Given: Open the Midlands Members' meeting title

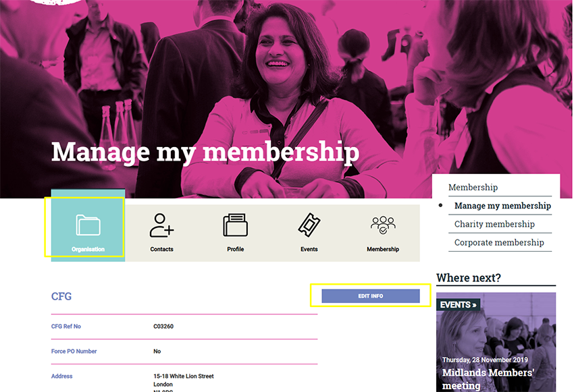Looking at the screenshot, I should click(x=488, y=379).
